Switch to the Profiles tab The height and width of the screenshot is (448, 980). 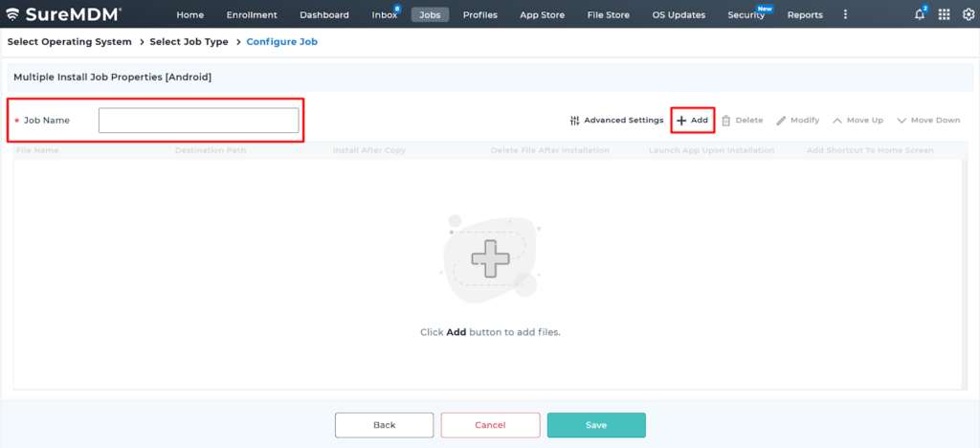[x=479, y=14]
